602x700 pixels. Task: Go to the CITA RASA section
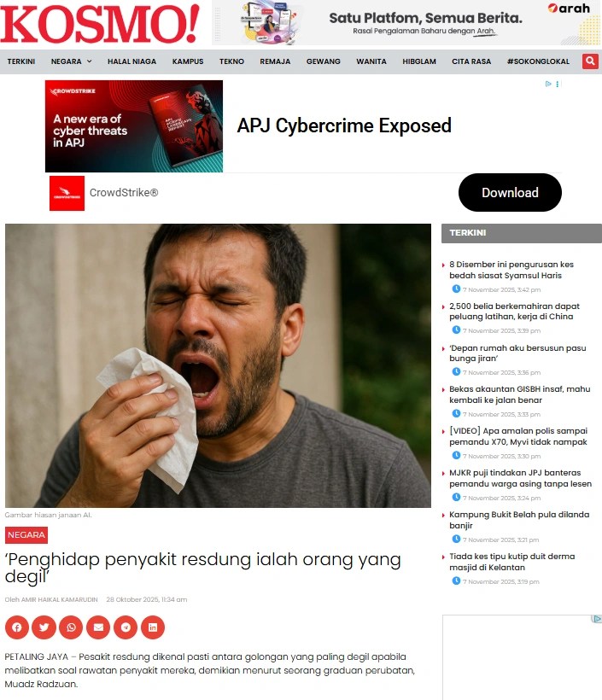coord(471,61)
